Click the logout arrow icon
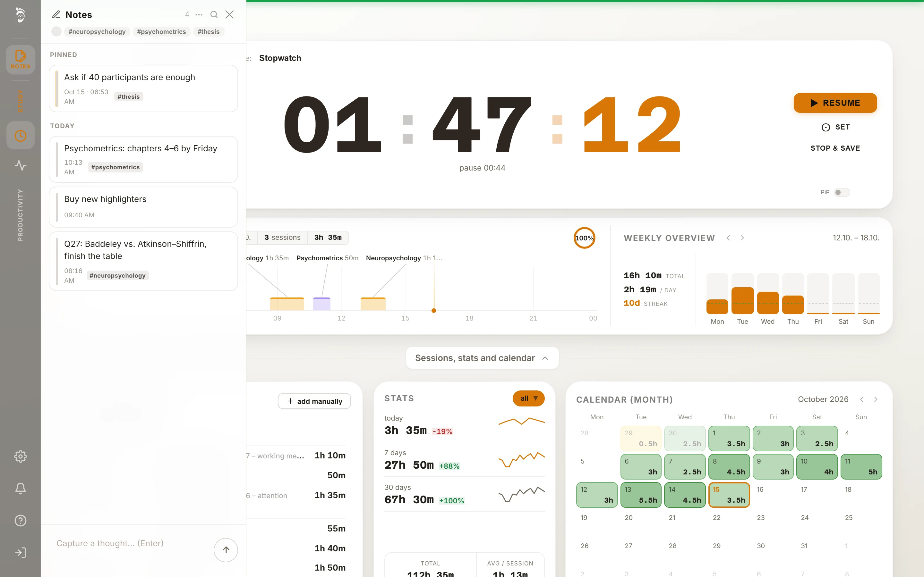The width and height of the screenshot is (924, 577). (x=20, y=553)
